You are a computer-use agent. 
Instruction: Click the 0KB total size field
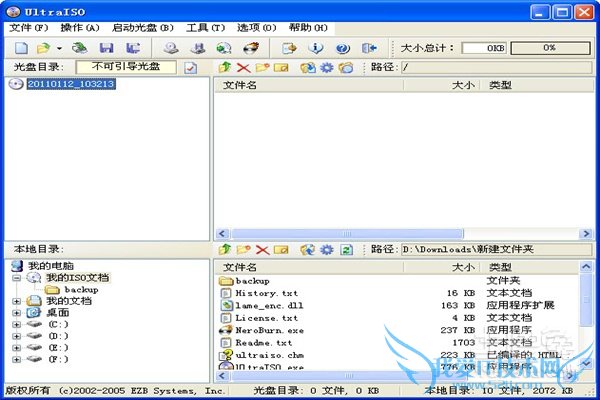484,48
